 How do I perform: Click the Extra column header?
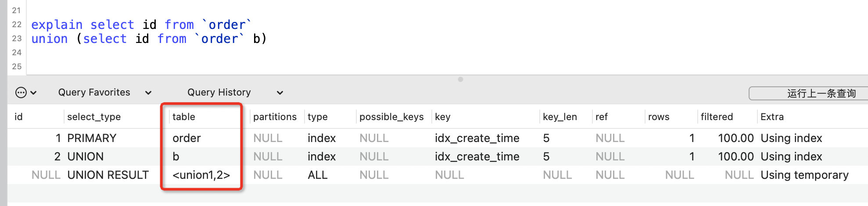[x=772, y=117]
